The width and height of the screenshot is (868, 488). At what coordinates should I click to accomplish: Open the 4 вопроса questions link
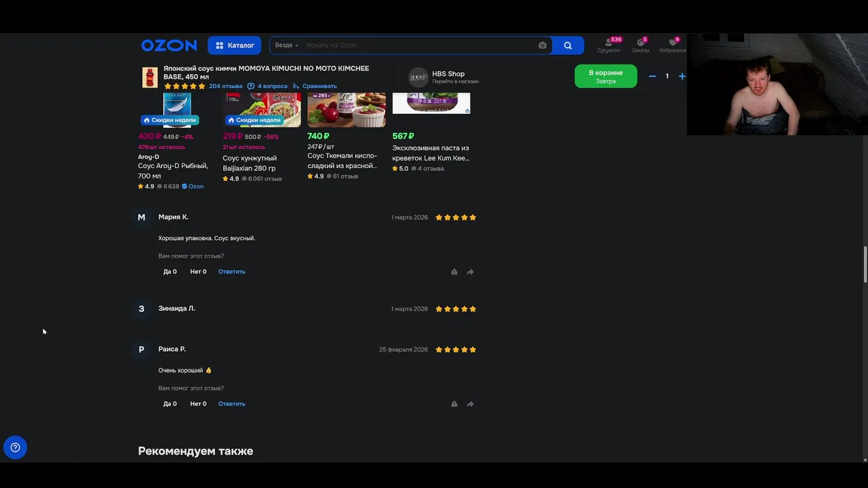pyautogui.click(x=268, y=86)
